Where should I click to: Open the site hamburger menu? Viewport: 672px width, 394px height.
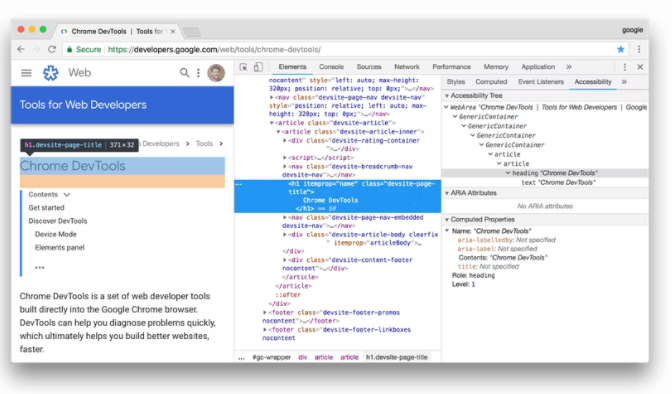pos(27,73)
